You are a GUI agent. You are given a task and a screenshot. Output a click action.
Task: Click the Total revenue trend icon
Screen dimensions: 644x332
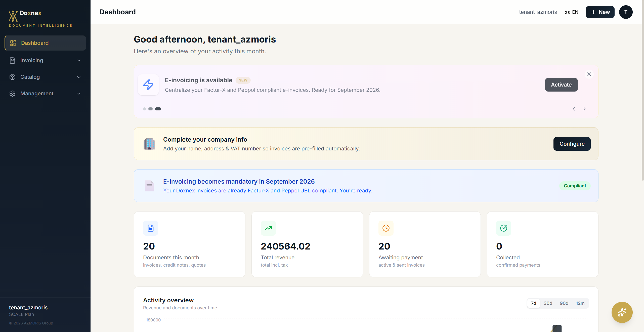[x=268, y=228]
